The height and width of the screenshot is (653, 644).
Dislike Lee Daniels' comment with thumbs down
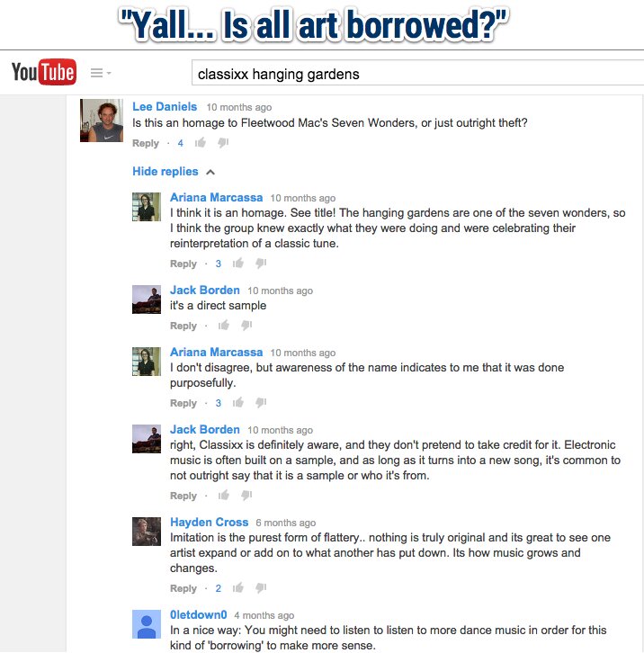(223, 142)
